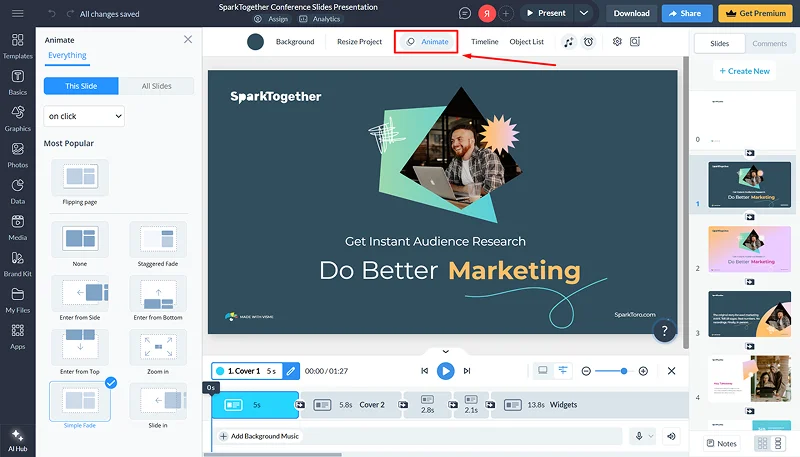Screen dimensions: 800x457
Task: Click the music notes icon in toolbar
Action: click(568, 42)
